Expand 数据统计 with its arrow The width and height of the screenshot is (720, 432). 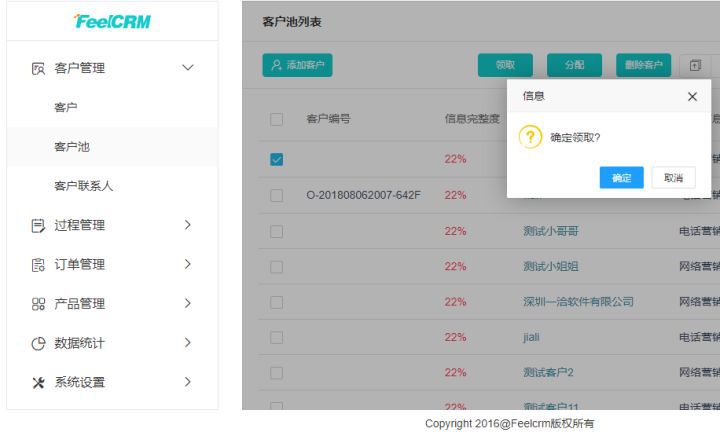pyautogui.click(x=187, y=342)
